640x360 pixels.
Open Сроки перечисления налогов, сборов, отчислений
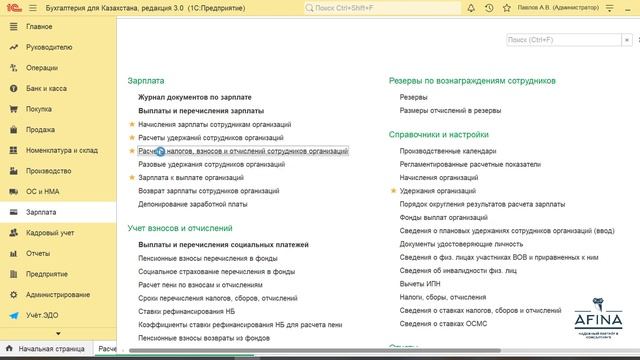click(218, 298)
